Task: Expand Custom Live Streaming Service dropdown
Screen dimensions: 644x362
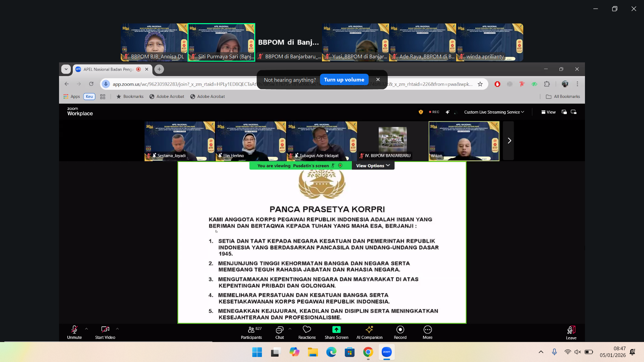Action: (494, 112)
